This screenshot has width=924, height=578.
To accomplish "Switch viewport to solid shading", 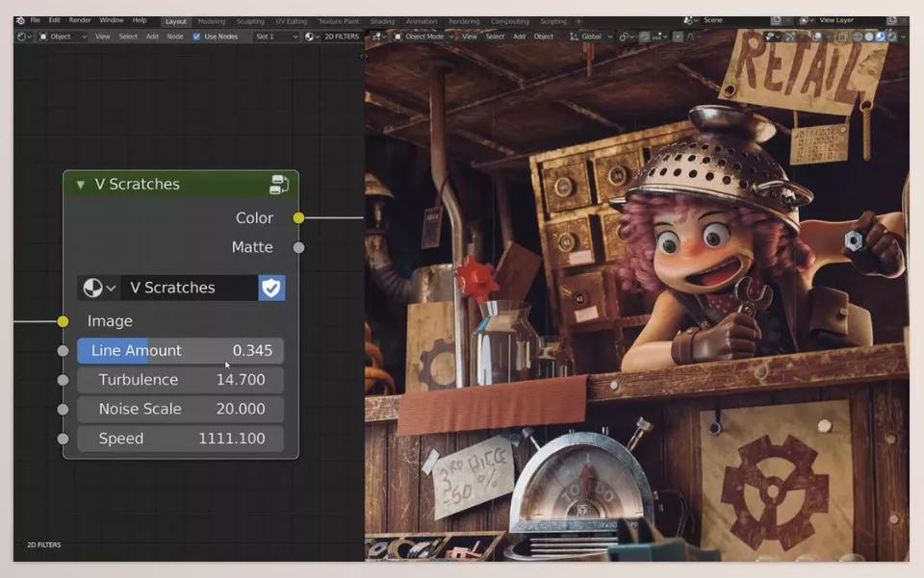I will pyautogui.click(x=868, y=37).
